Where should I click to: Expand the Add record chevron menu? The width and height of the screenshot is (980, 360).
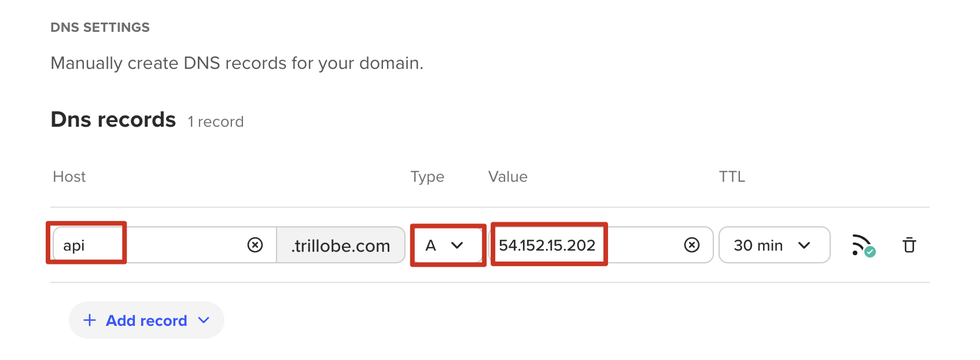[x=204, y=320]
